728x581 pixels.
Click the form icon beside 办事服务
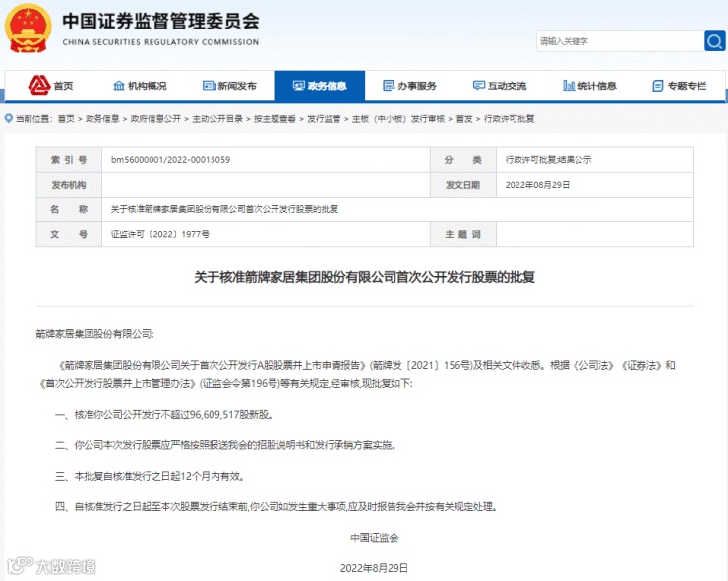389,86
